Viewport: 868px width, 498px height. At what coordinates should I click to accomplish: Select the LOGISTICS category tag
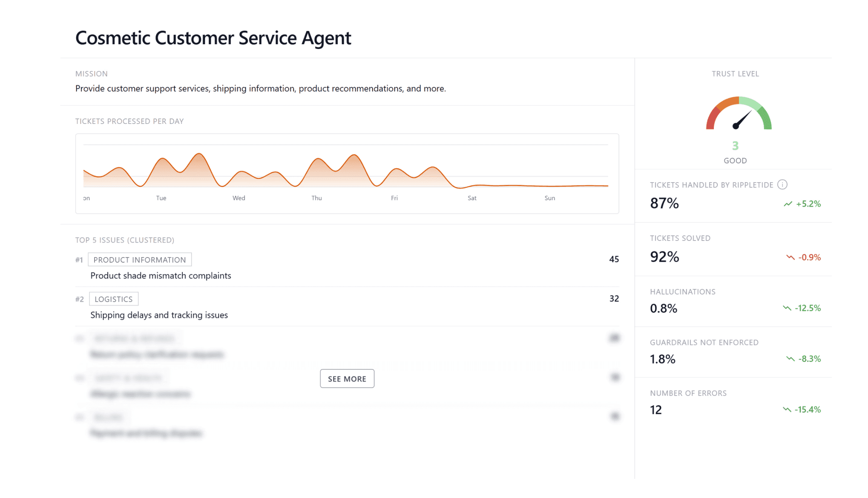pos(114,299)
